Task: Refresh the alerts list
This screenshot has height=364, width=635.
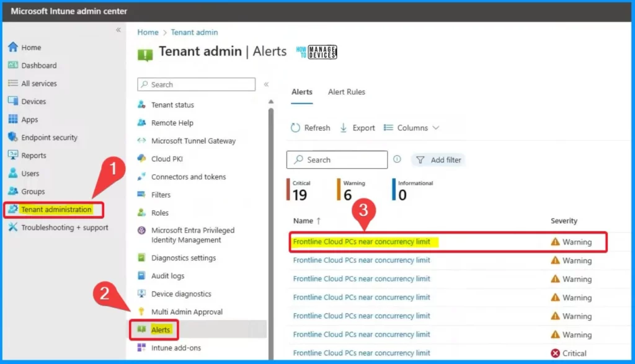Action: click(310, 128)
